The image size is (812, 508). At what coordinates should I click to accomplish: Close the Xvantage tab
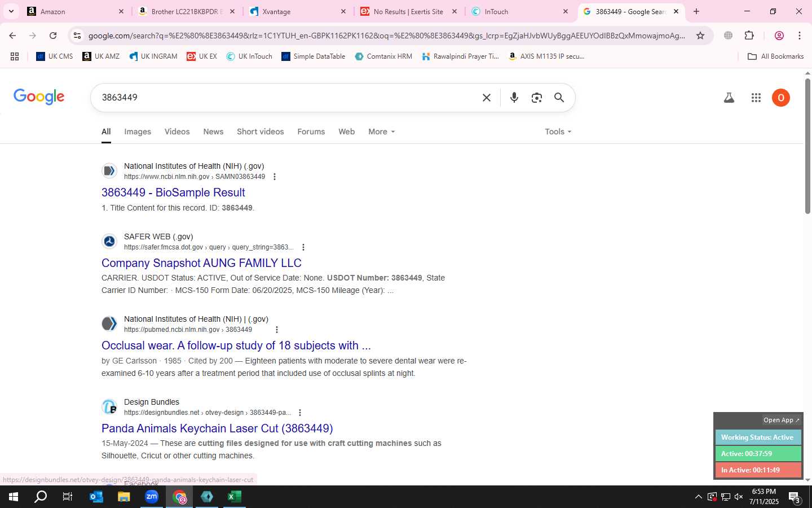click(x=343, y=11)
